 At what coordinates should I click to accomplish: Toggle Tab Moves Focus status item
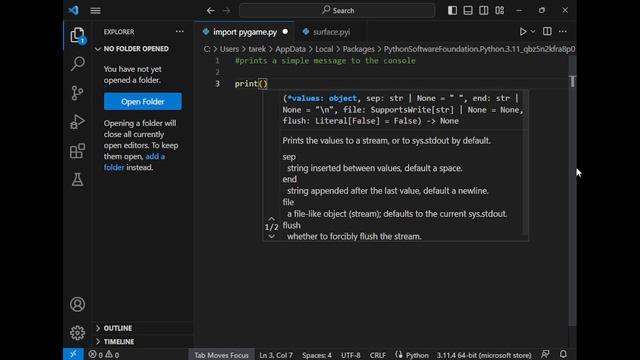(221, 355)
